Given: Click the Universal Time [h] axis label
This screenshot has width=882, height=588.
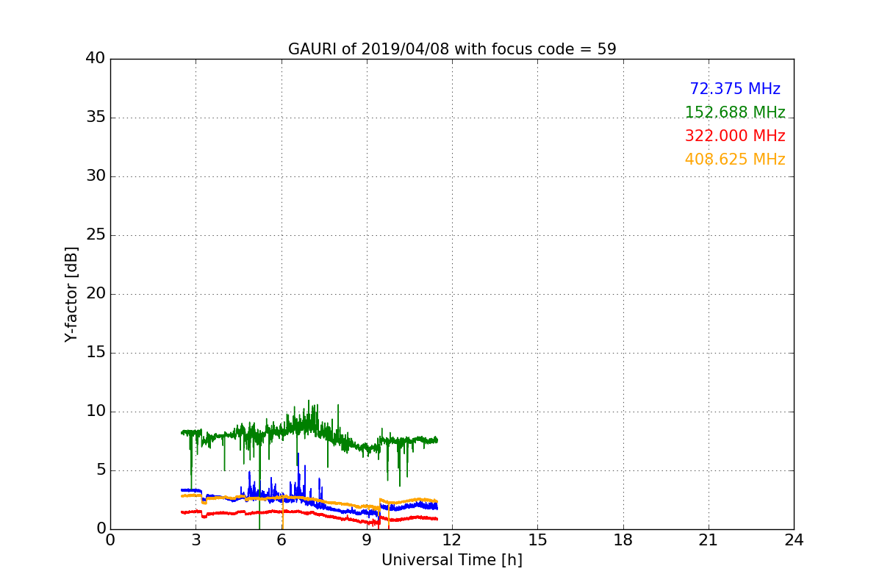Looking at the screenshot, I should [452, 560].
